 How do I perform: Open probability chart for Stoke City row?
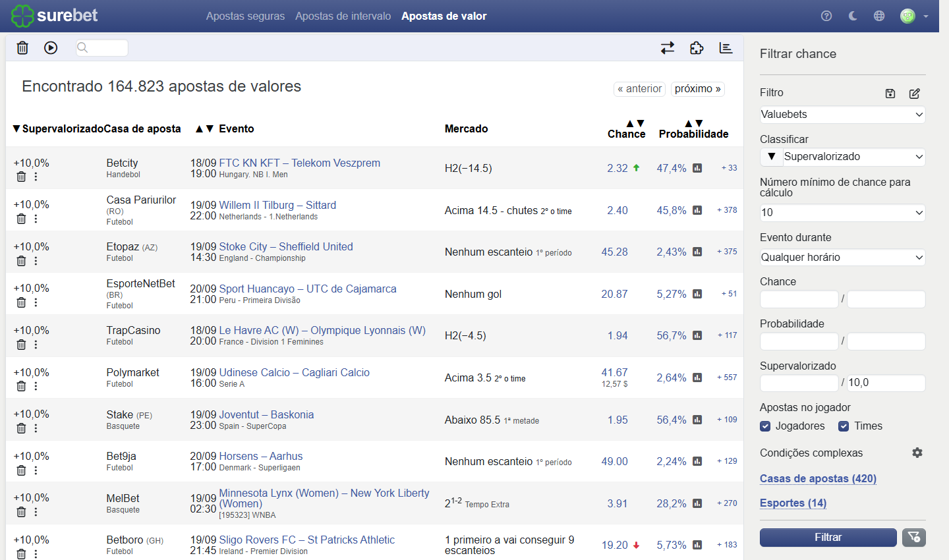click(x=697, y=252)
